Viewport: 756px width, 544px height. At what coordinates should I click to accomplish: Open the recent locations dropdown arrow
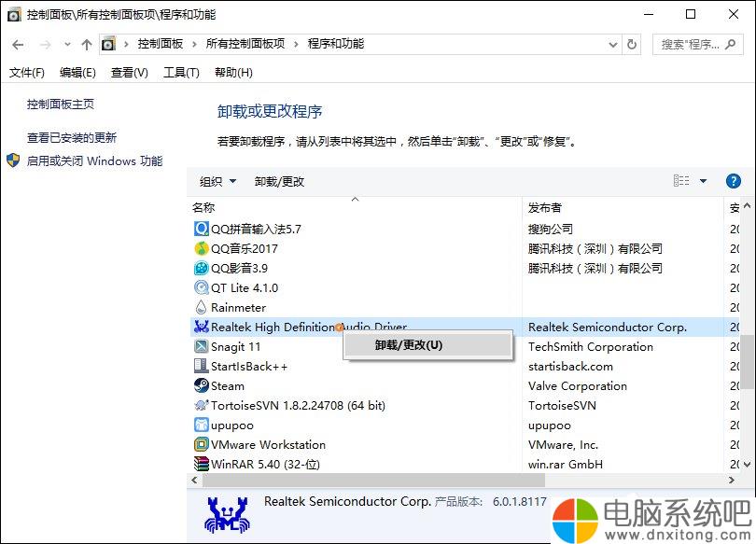67,45
